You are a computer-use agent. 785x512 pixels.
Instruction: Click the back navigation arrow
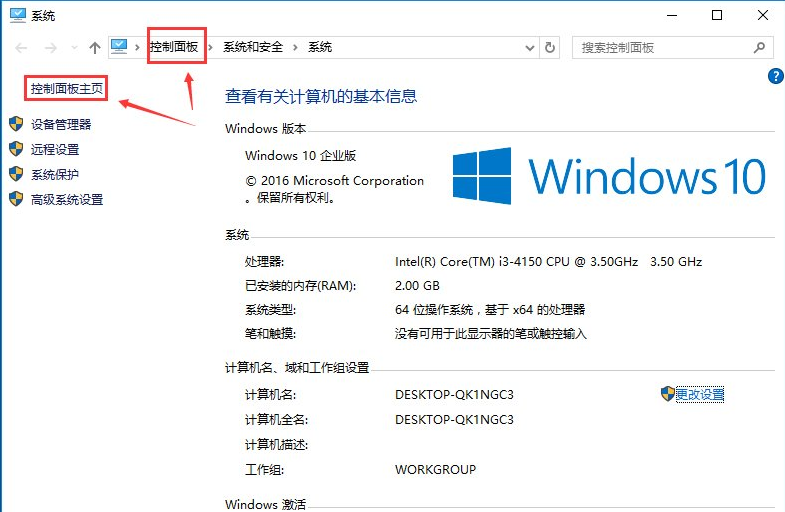point(21,47)
